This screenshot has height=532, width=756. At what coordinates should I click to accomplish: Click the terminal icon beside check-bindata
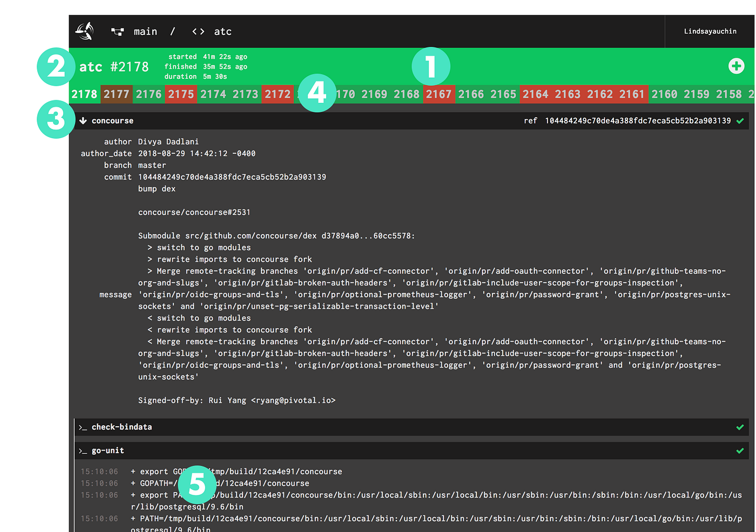pos(83,427)
